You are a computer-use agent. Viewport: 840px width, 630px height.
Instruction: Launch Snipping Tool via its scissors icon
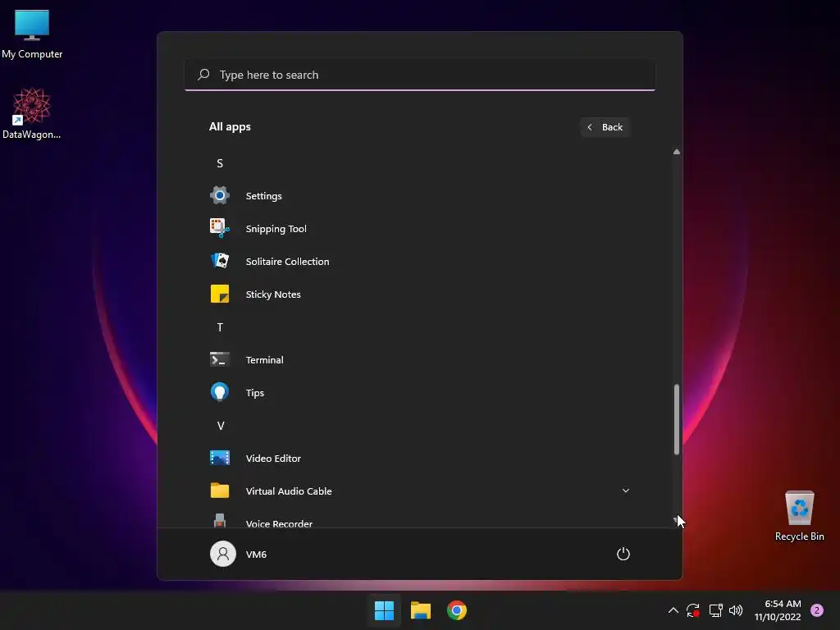coord(220,228)
